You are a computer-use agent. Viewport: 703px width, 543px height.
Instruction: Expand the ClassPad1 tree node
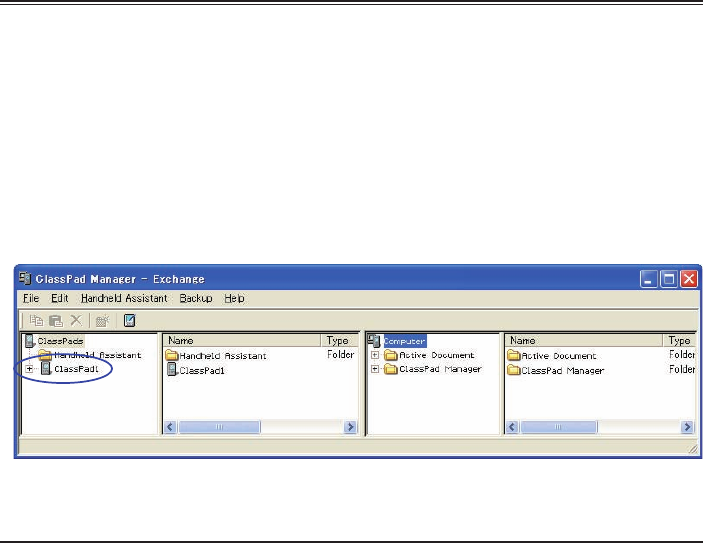pos(29,369)
